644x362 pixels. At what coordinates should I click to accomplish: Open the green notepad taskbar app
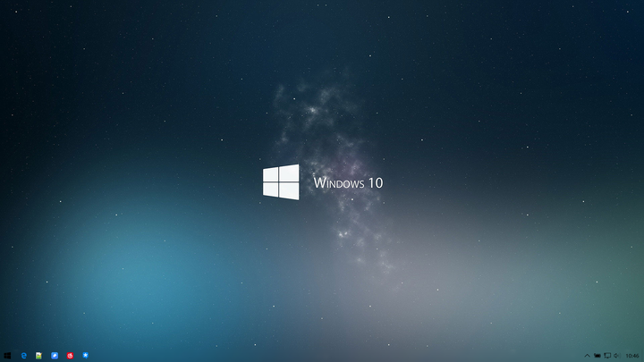[38, 356]
